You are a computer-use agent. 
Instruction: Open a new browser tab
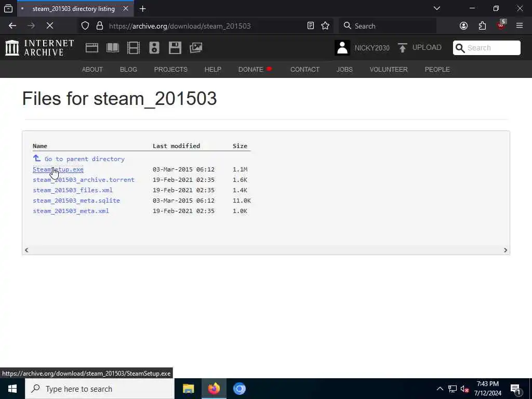pos(142,9)
